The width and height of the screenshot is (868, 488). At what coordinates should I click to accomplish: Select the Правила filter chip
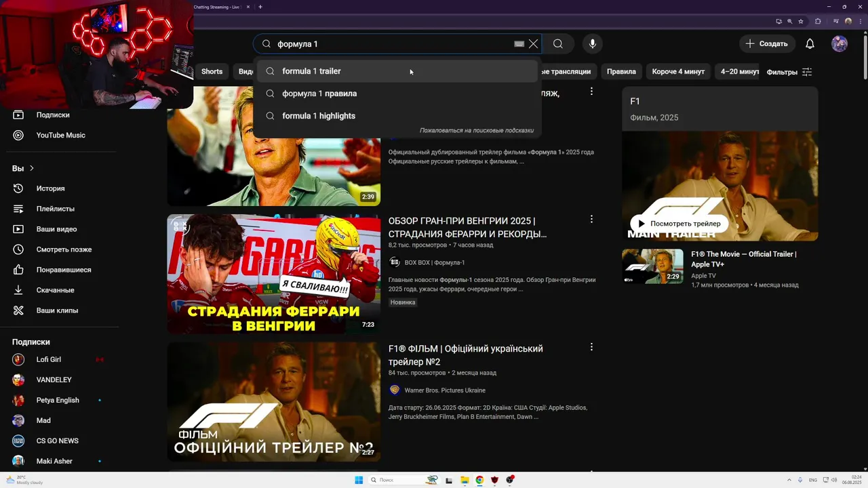click(621, 72)
